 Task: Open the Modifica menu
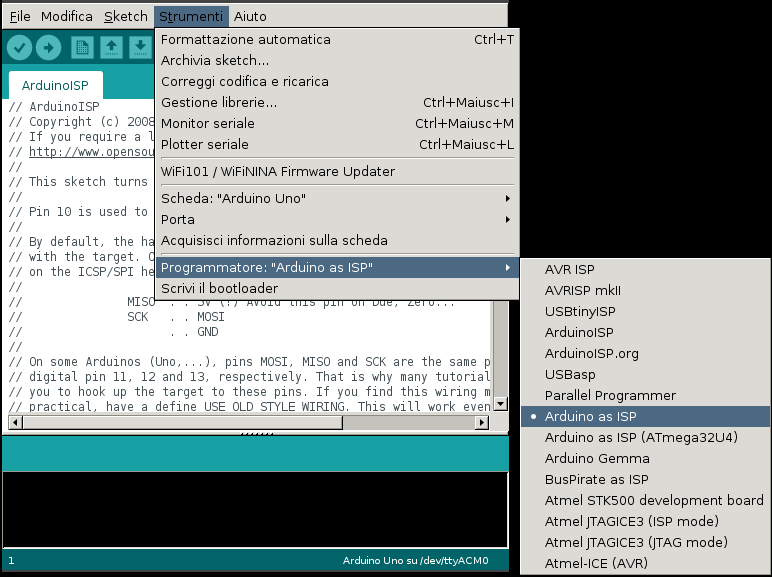[66, 16]
